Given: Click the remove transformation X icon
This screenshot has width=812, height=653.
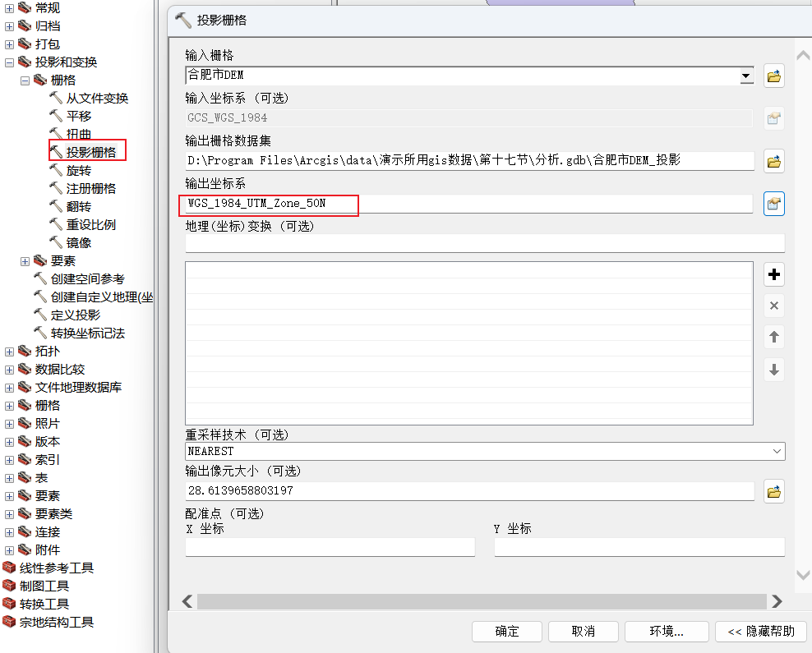Looking at the screenshot, I should (773, 306).
